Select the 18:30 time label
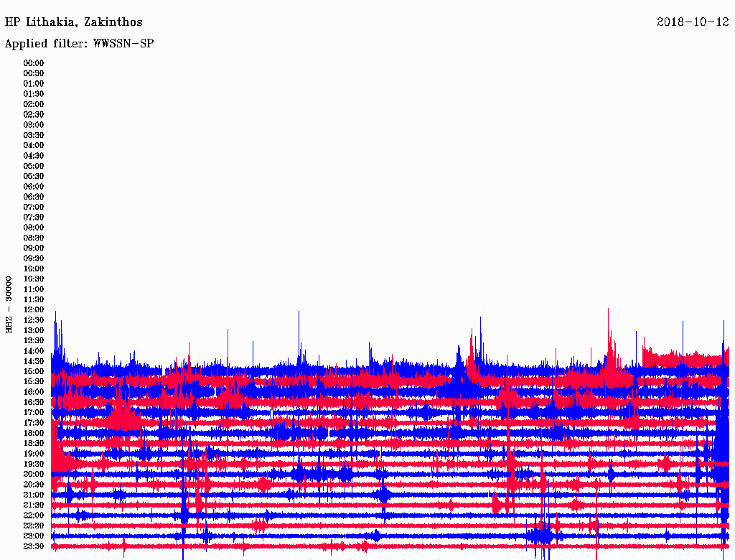The width and height of the screenshot is (735, 560). (x=34, y=443)
